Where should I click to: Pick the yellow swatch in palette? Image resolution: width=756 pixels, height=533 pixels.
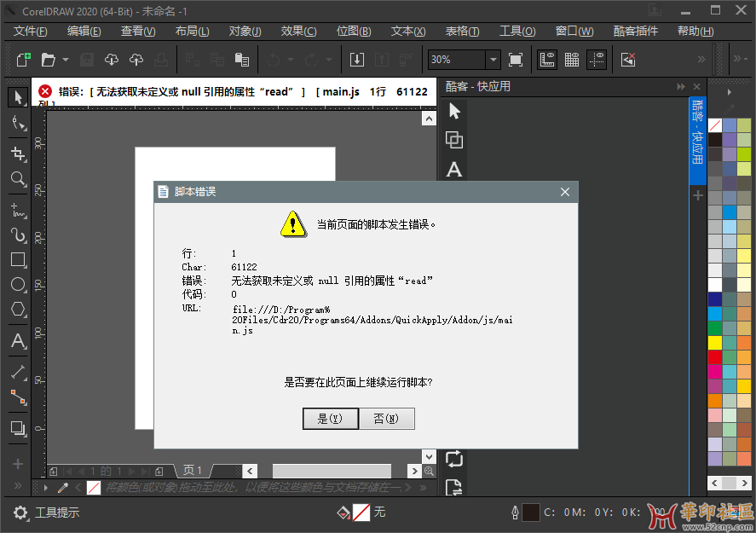pos(715,343)
